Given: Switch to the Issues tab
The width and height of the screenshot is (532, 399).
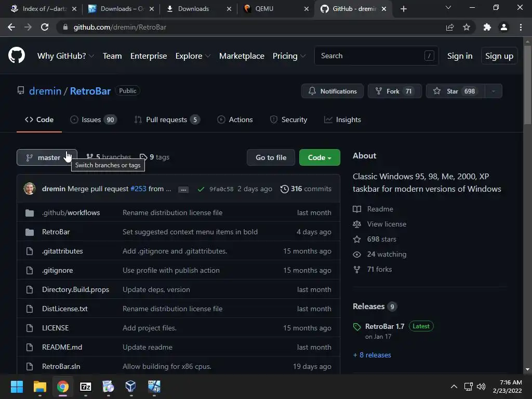Looking at the screenshot, I should (94, 119).
